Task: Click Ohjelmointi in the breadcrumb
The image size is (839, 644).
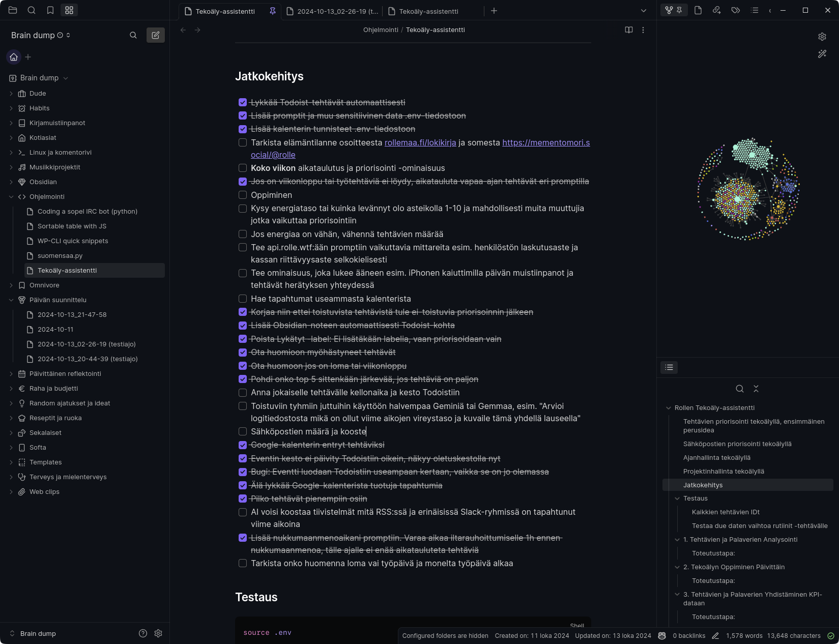Action: coord(381,30)
